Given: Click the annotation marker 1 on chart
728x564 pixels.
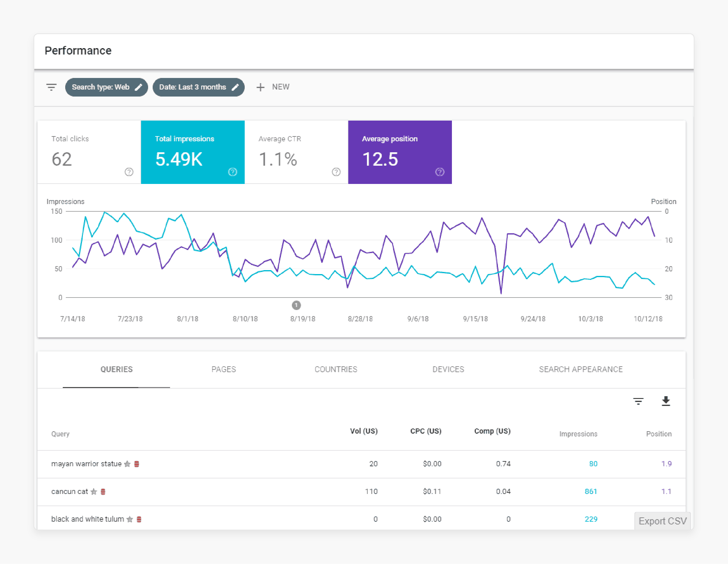Looking at the screenshot, I should [x=296, y=305].
